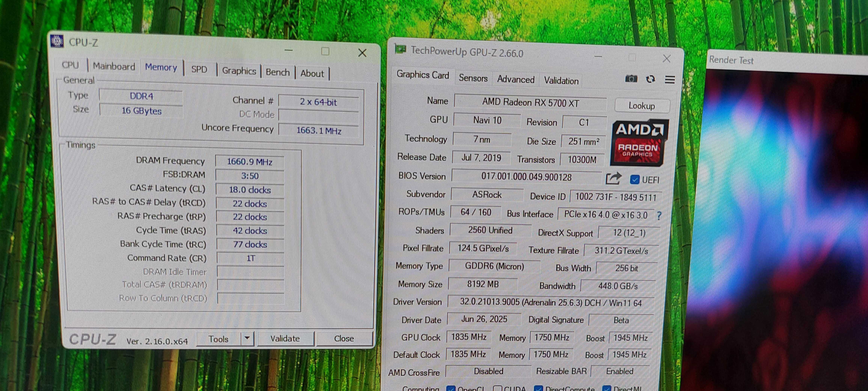Toggle the OpenCL computing checkbox
This screenshot has width=868, height=391.
[x=451, y=388]
